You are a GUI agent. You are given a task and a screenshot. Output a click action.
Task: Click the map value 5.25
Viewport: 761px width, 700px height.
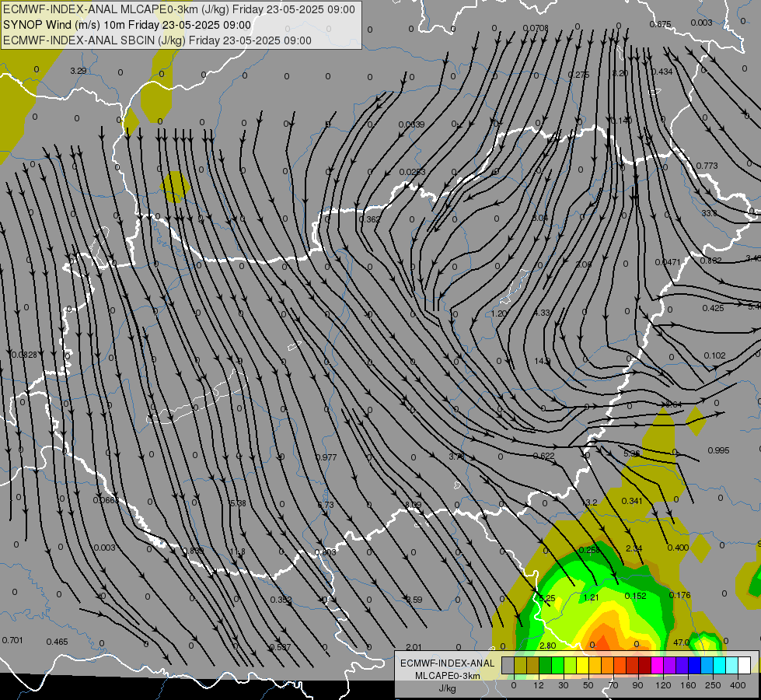point(547,598)
